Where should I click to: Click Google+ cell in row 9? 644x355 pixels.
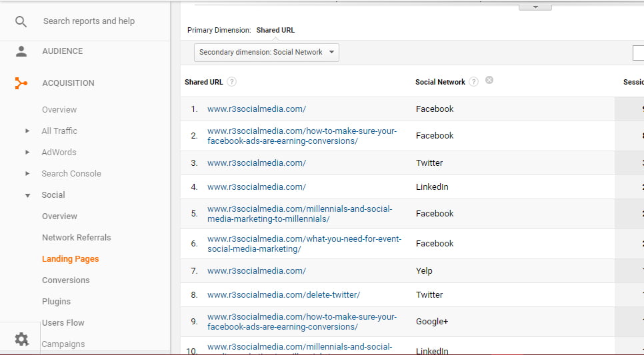pyautogui.click(x=432, y=321)
